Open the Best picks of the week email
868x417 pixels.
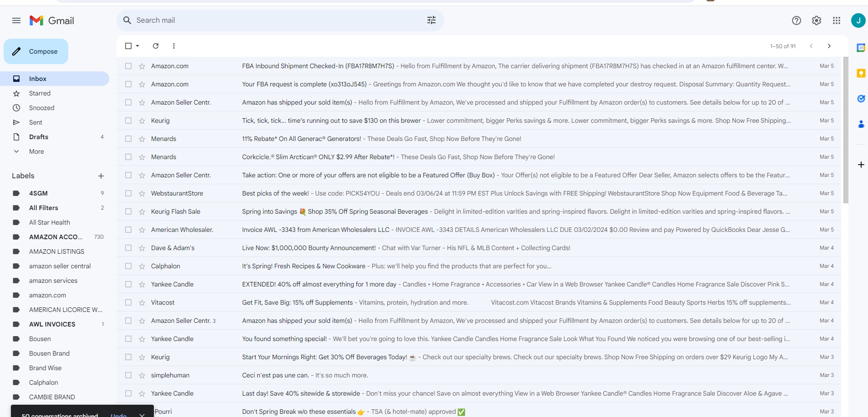tap(479, 193)
